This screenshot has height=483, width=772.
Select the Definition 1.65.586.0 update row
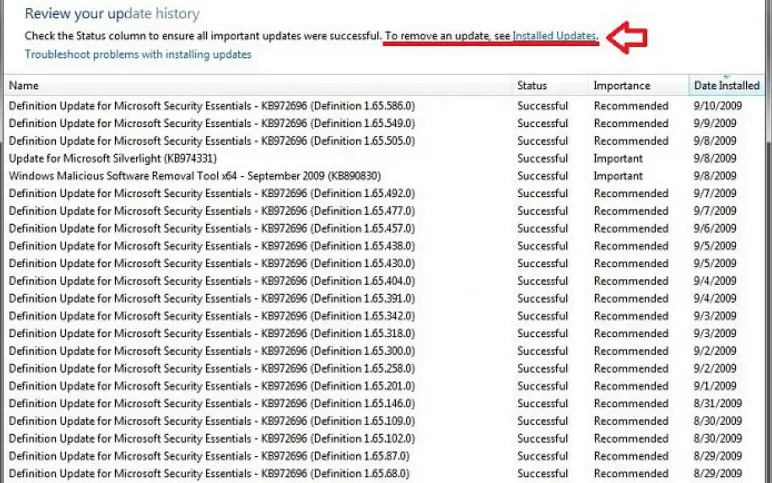[x=384, y=106]
